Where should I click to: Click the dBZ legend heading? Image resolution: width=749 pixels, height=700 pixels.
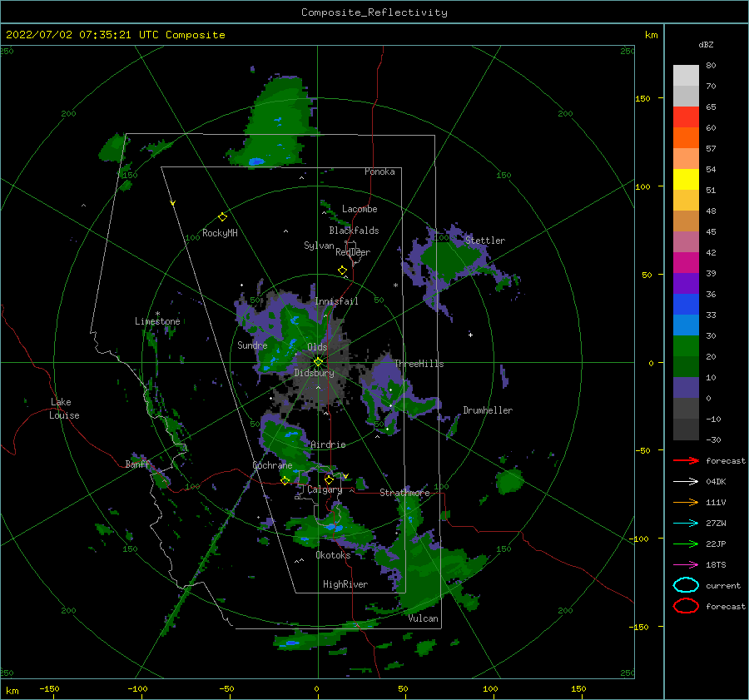706,44
